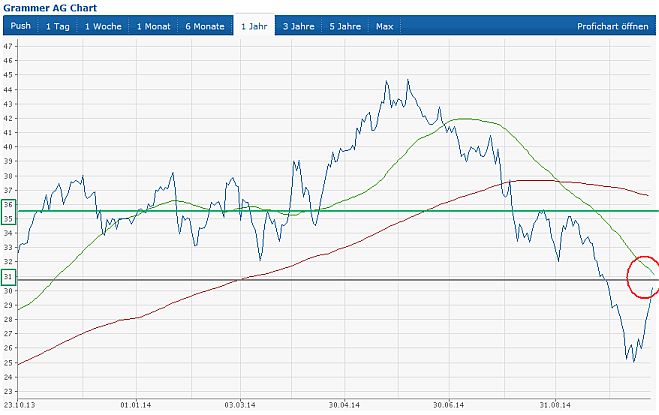
Task: Click the red circle annotation on chart
Action: pos(643,276)
